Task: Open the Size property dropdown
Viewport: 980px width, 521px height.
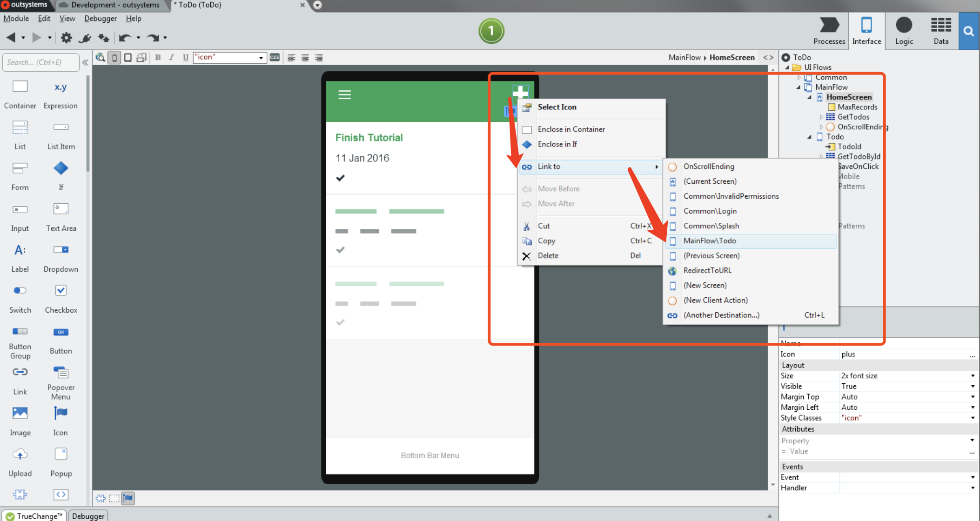Action: pyautogui.click(x=972, y=376)
